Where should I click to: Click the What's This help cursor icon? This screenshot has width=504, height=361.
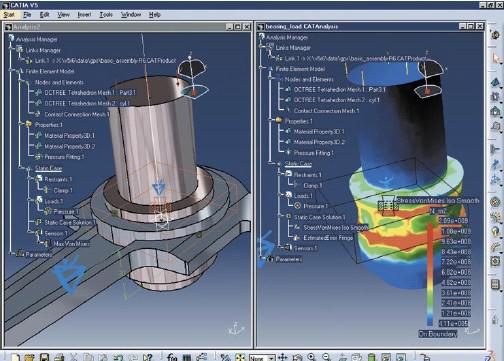tap(147, 357)
